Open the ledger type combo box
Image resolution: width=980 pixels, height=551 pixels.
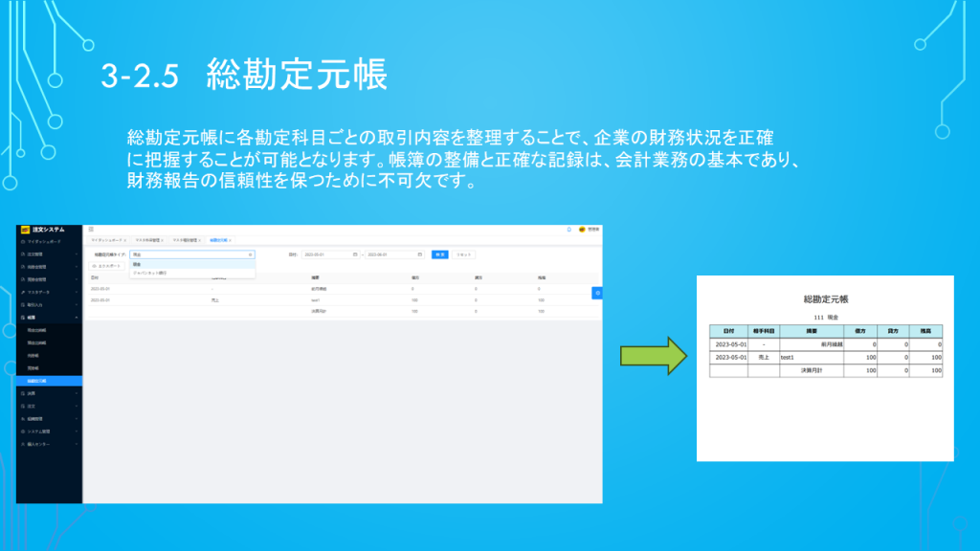(x=191, y=254)
